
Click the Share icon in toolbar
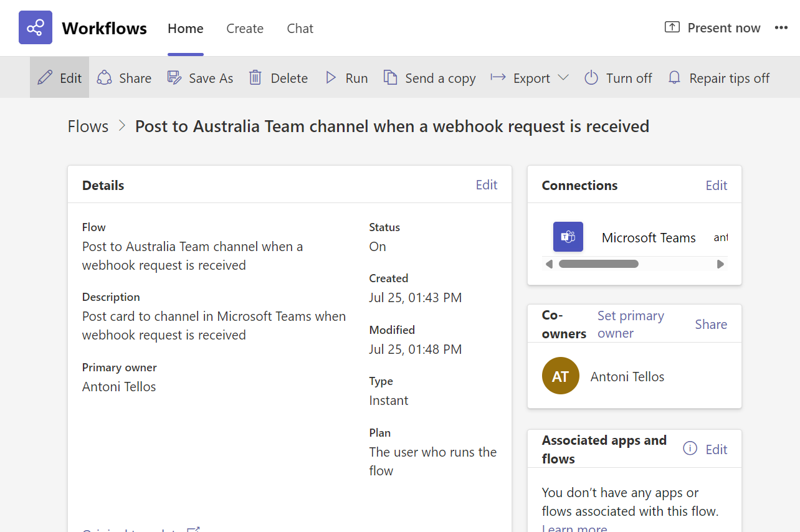coord(104,77)
